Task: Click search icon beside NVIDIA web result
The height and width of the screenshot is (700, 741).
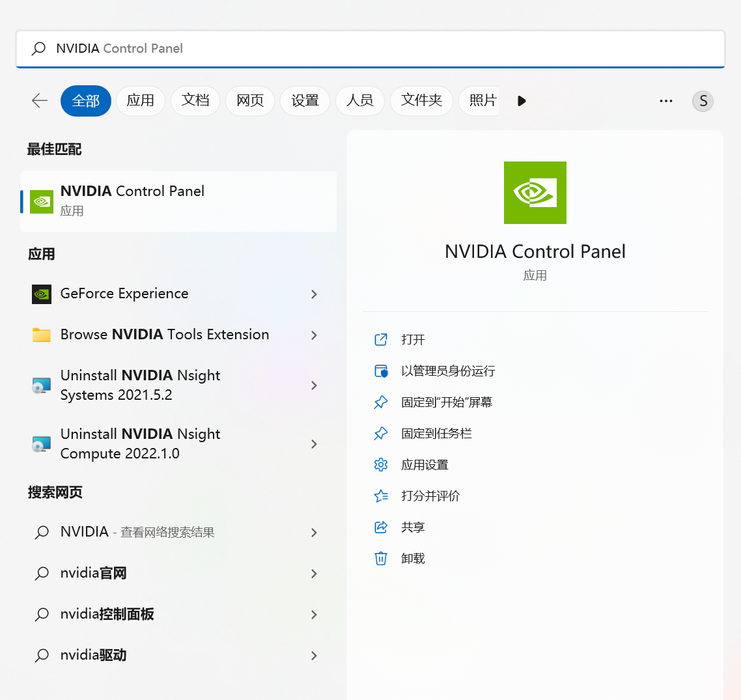Action: coord(42,533)
